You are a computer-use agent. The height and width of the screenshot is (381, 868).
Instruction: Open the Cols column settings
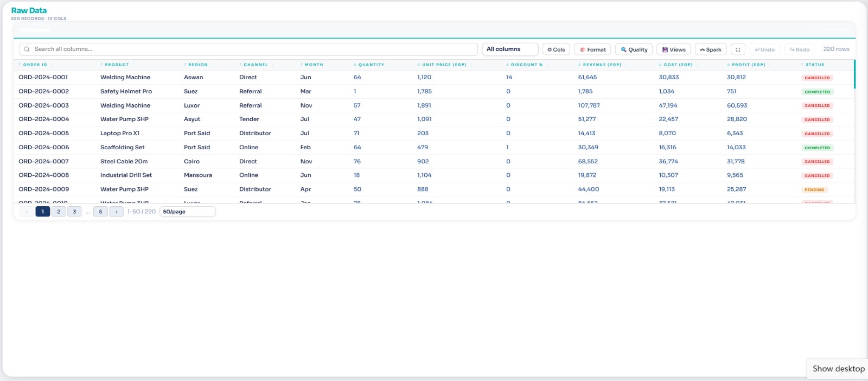pos(556,49)
